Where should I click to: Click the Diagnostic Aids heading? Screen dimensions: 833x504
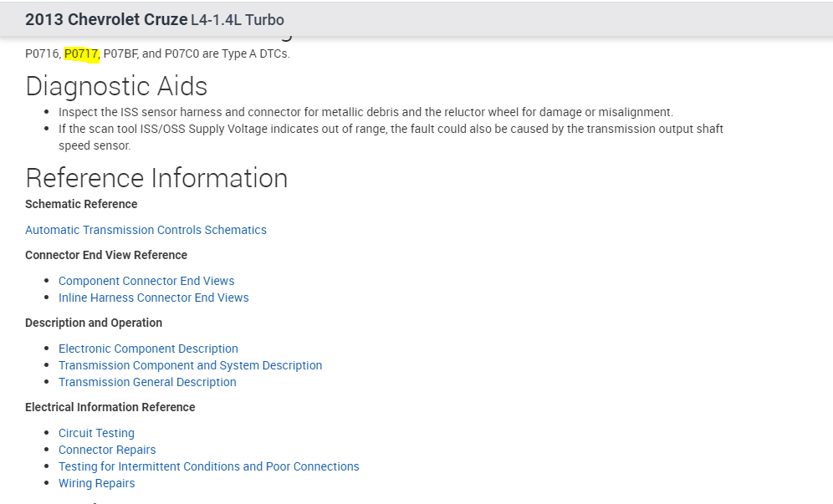[x=116, y=86]
